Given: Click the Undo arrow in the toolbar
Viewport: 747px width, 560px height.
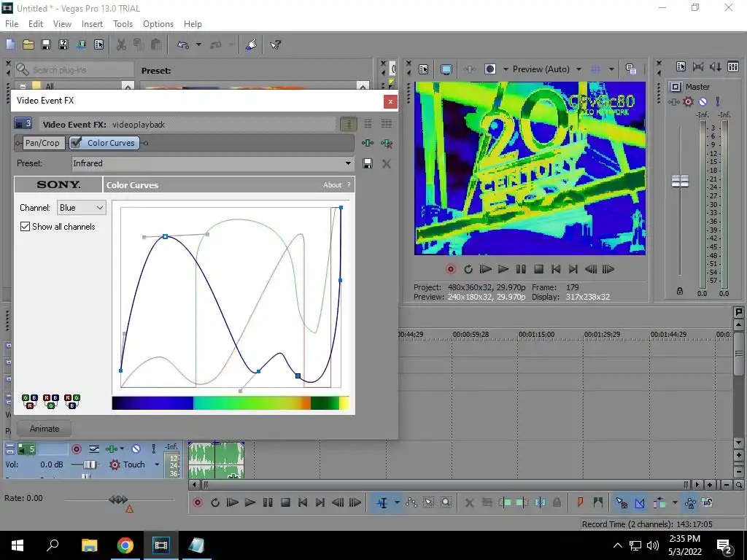Looking at the screenshot, I should [x=183, y=44].
